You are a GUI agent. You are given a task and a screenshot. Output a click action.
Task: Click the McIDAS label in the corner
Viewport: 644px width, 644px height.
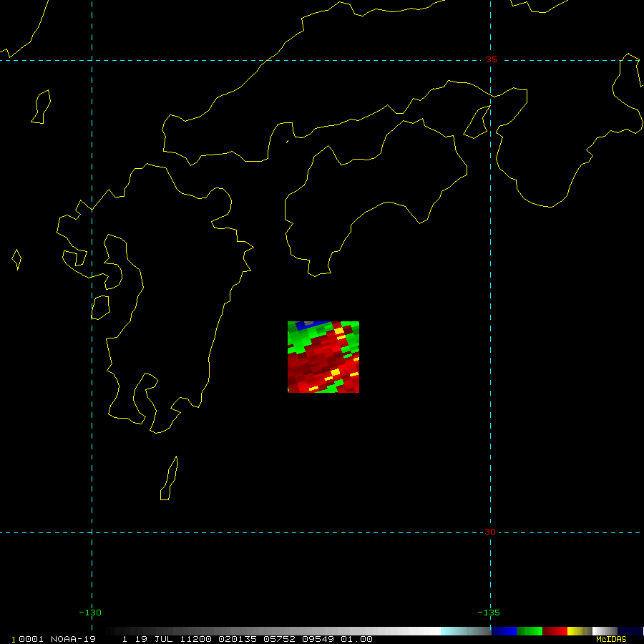tap(610, 639)
